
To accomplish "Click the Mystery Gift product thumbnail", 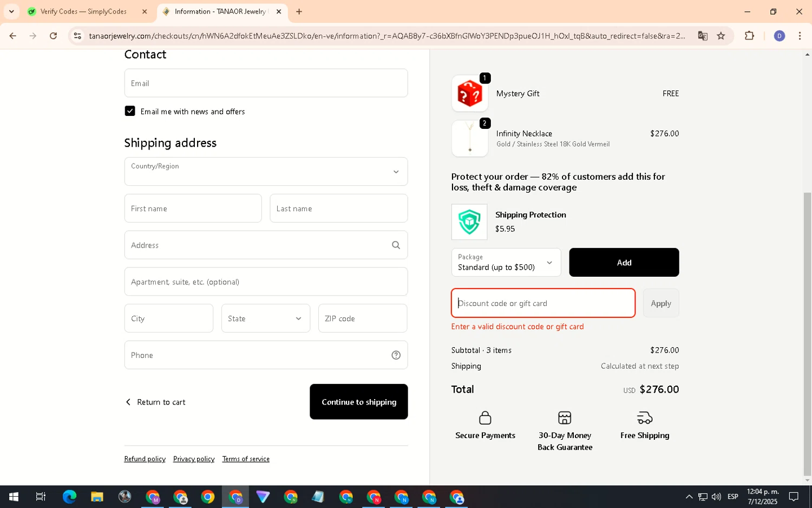I will (x=469, y=94).
